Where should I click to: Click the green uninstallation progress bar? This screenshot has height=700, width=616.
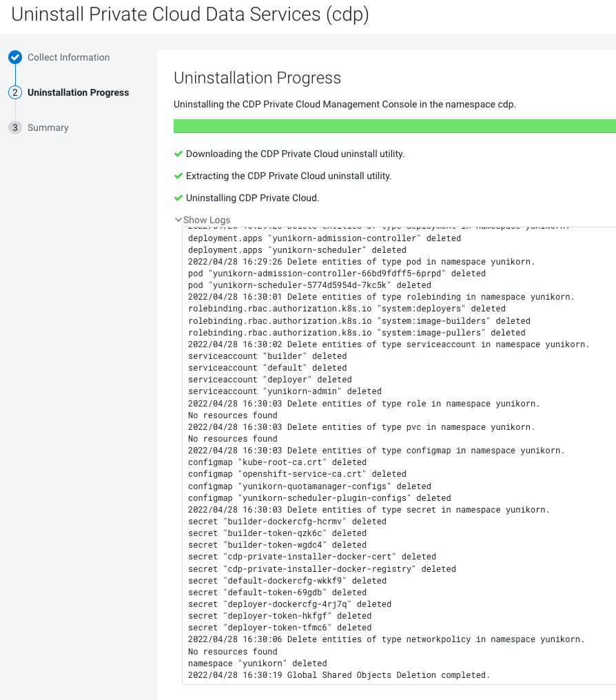coord(394,126)
